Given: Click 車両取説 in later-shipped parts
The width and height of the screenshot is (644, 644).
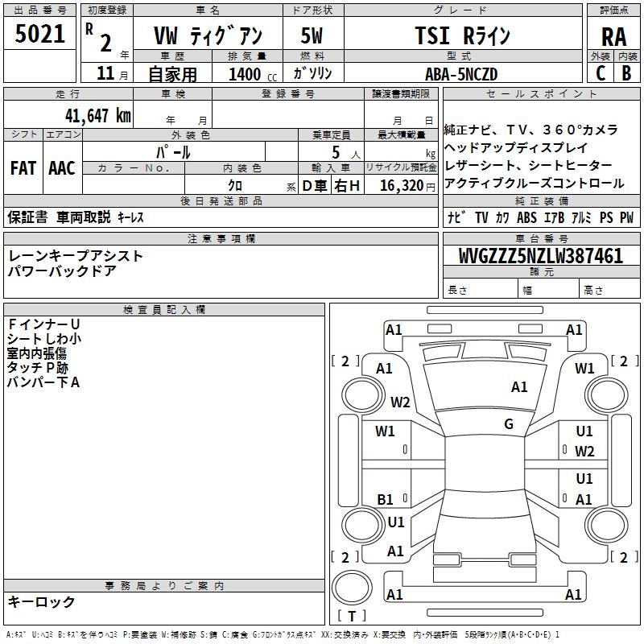Looking at the screenshot, I should click(x=84, y=217).
